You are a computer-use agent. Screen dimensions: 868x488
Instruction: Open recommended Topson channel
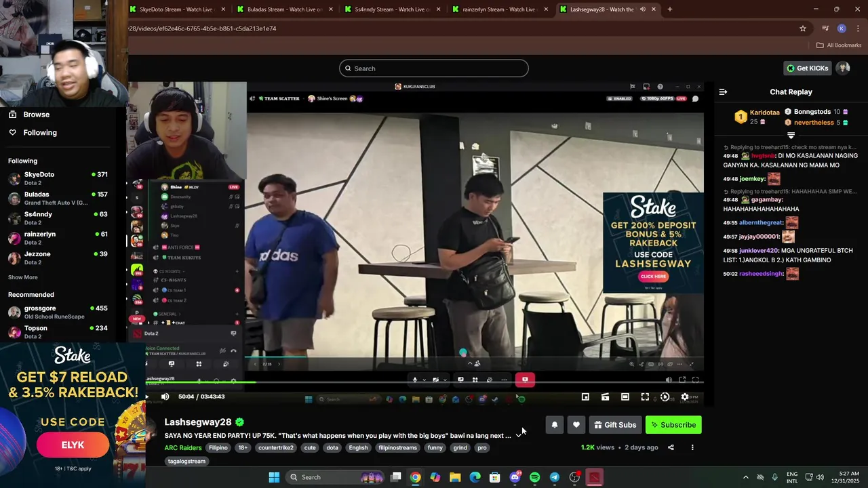click(x=58, y=331)
